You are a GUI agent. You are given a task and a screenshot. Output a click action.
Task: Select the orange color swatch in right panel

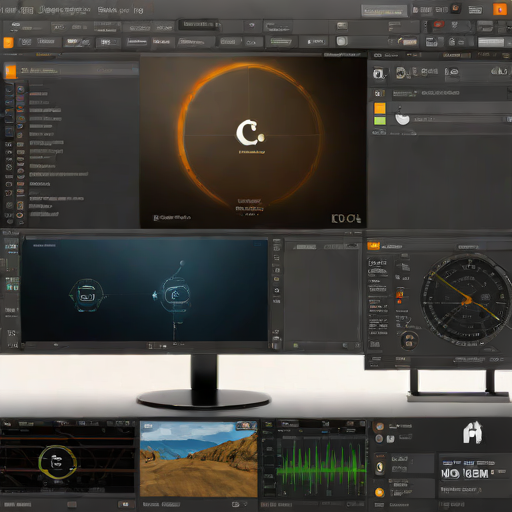click(x=380, y=108)
